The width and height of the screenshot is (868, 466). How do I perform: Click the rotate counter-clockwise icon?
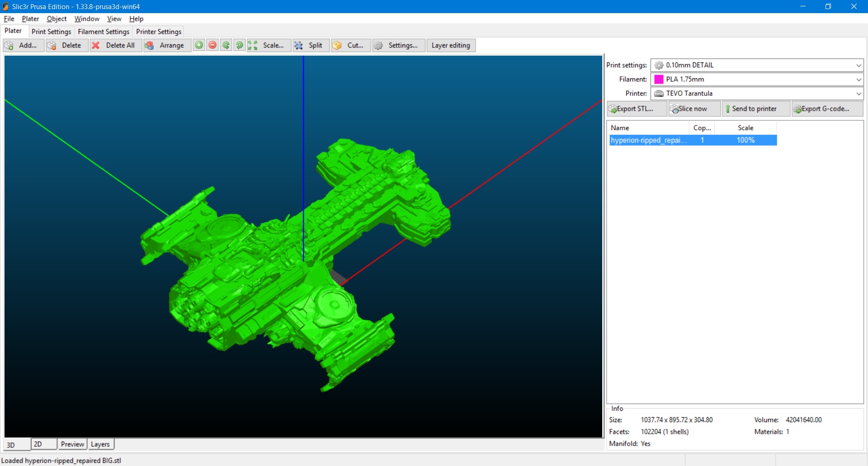pos(226,45)
